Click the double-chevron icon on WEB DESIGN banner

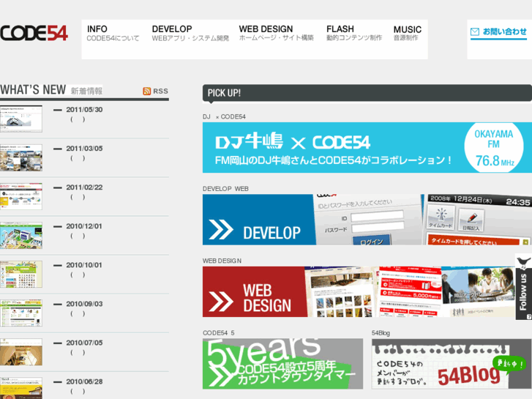(x=221, y=302)
